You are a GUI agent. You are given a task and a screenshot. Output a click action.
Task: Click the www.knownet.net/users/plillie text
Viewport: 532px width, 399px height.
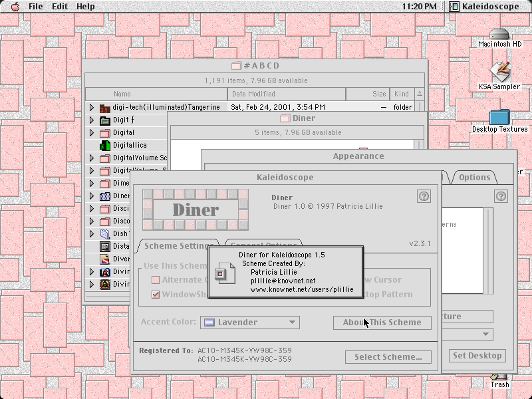click(x=302, y=289)
